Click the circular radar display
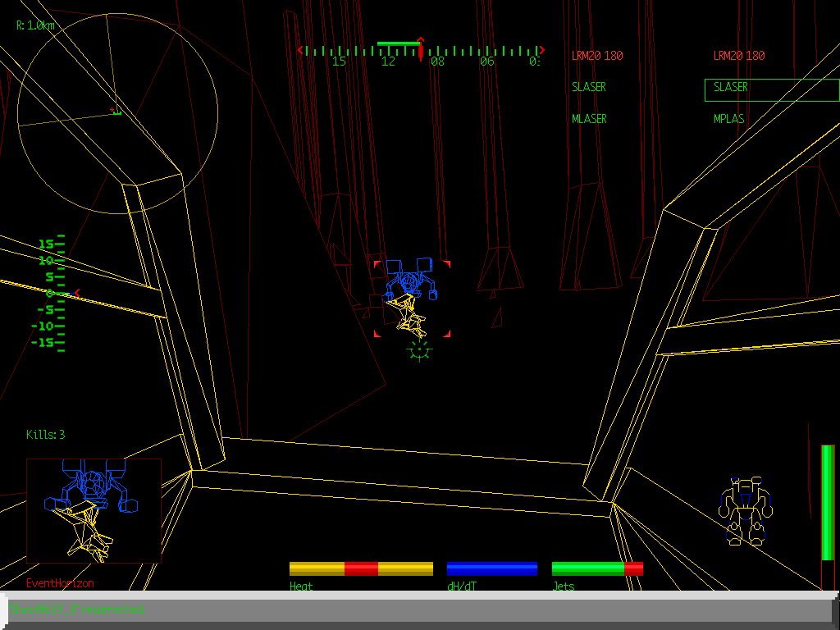The height and width of the screenshot is (630, 840). [x=117, y=112]
